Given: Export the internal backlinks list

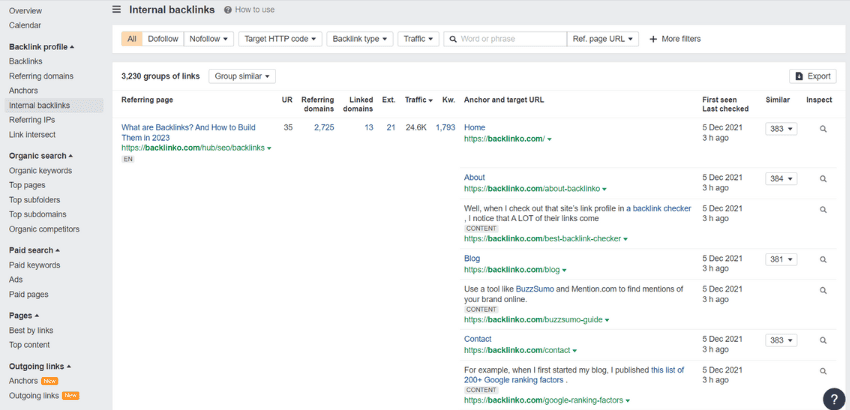Looking at the screenshot, I should pos(813,76).
